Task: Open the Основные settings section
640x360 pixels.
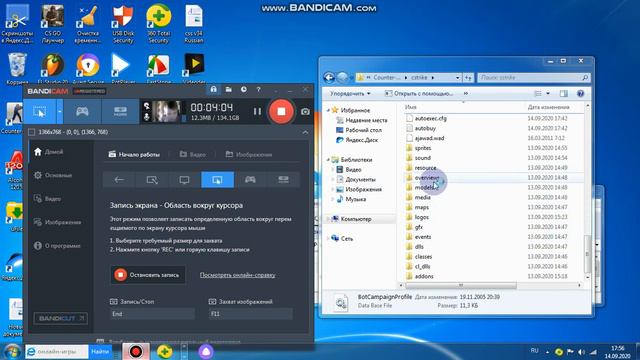Action: [x=53, y=175]
